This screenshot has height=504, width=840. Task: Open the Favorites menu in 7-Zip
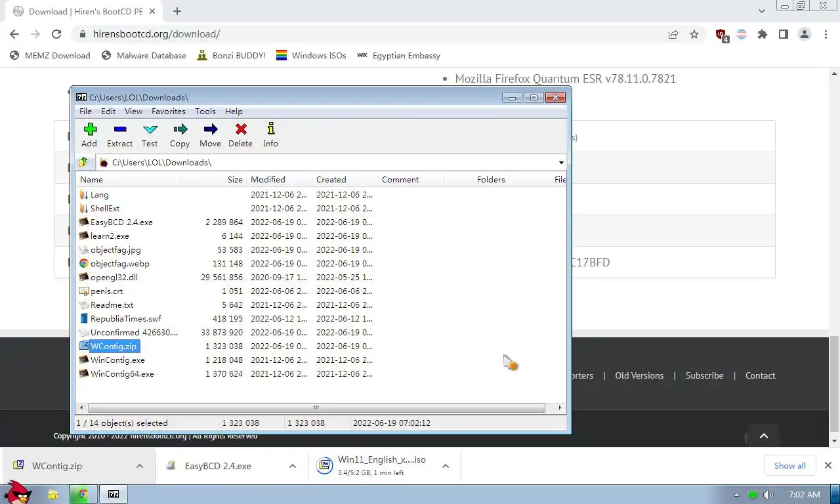pyautogui.click(x=169, y=112)
